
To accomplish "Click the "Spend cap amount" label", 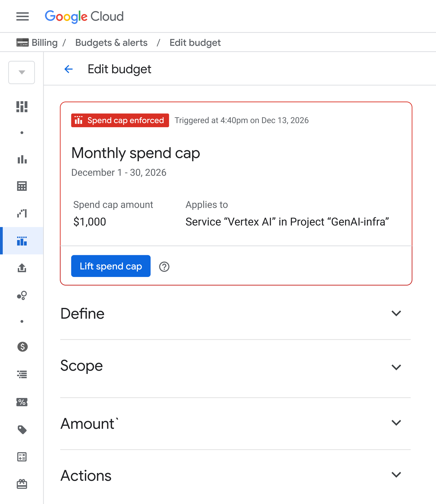I will 113,205.
